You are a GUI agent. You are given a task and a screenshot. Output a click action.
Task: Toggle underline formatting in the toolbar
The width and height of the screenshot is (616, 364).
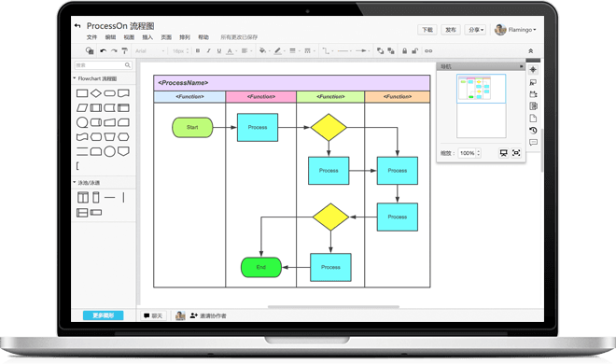[219, 50]
